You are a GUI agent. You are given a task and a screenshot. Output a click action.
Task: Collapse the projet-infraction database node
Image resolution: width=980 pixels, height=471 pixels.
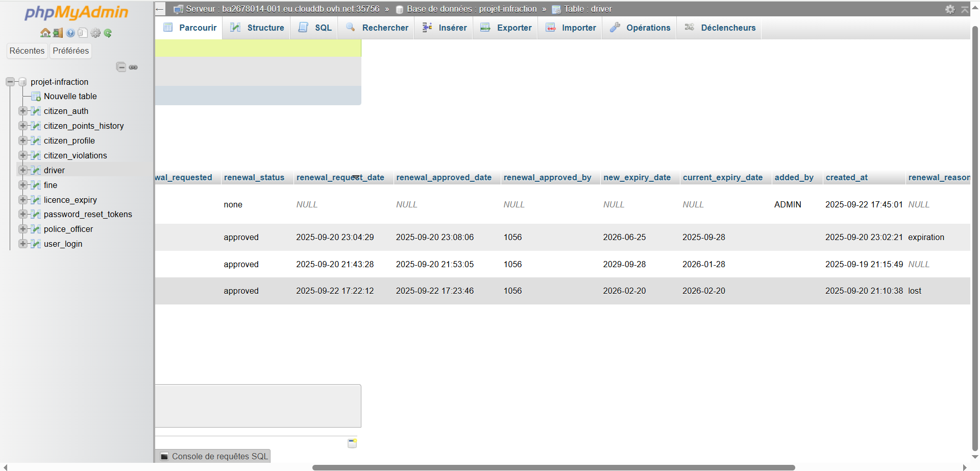(x=10, y=82)
